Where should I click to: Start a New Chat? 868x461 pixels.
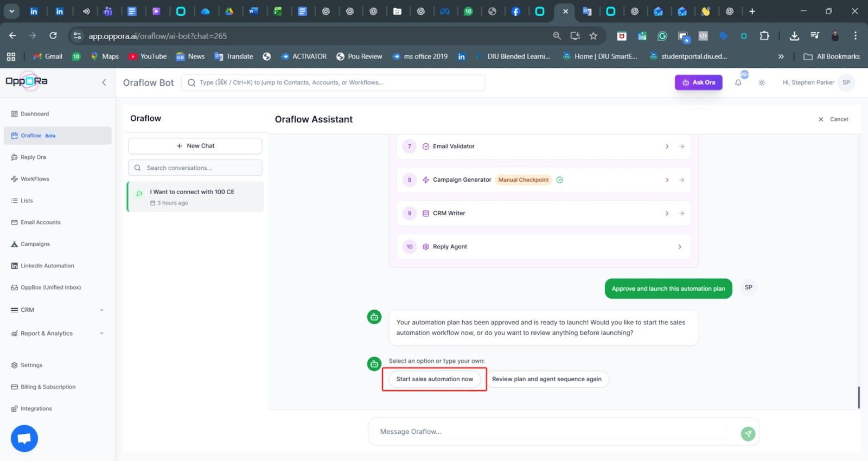195,146
